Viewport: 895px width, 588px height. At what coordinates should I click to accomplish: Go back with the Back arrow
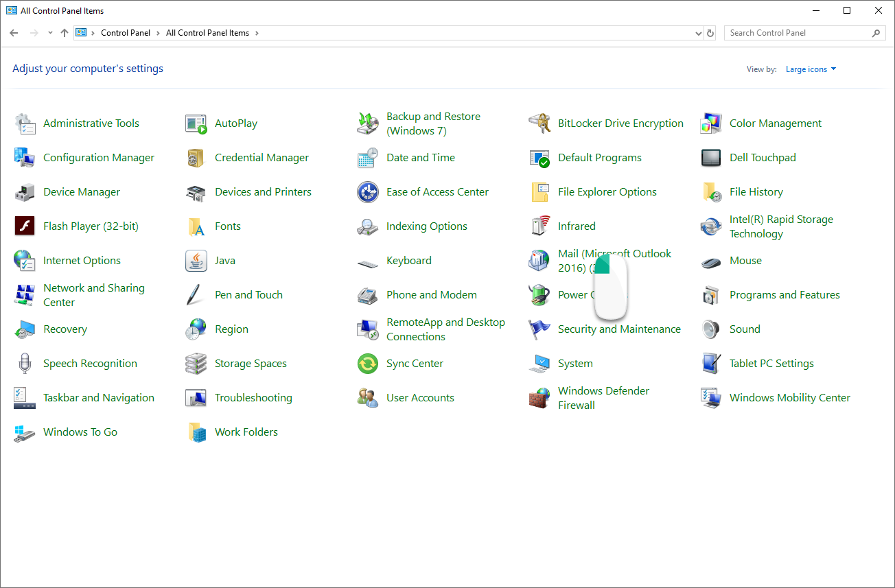point(14,33)
